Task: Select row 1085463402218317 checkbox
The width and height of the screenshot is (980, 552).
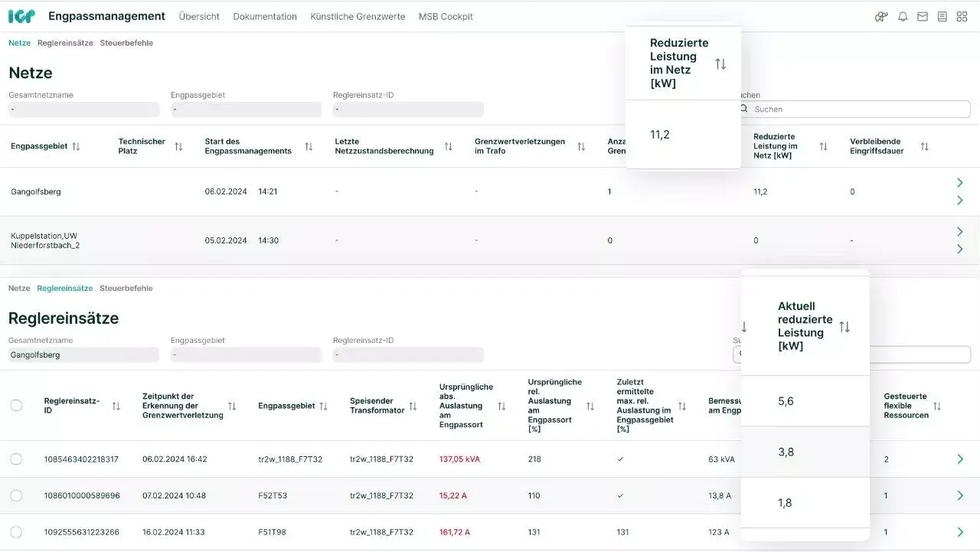Action: click(x=16, y=459)
